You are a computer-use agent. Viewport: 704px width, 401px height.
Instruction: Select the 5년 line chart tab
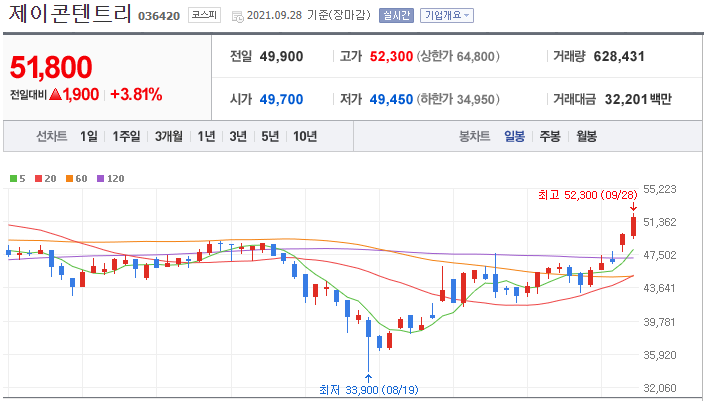270,136
